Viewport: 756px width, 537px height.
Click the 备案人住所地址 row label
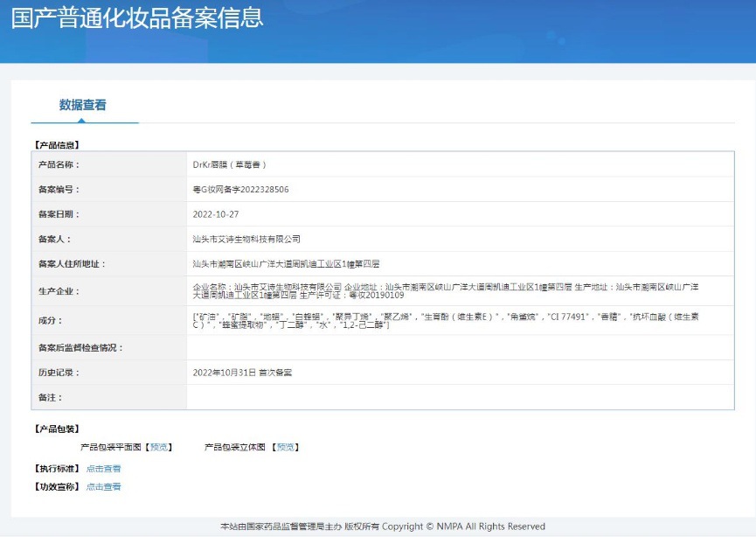pyautogui.click(x=72, y=264)
